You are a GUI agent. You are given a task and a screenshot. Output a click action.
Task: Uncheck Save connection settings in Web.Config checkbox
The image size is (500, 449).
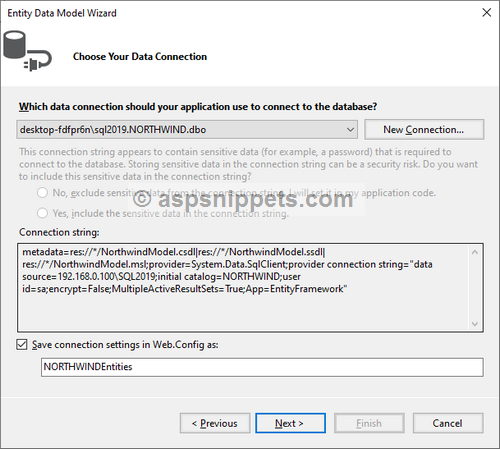[x=22, y=344]
